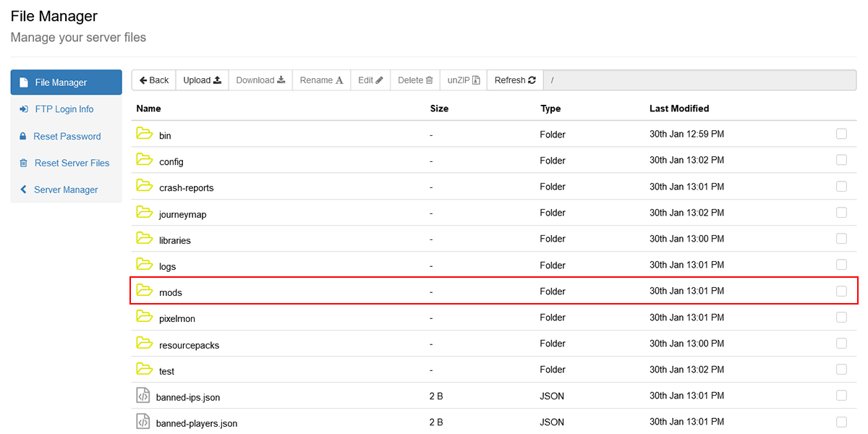Open the test folder name

(166, 371)
